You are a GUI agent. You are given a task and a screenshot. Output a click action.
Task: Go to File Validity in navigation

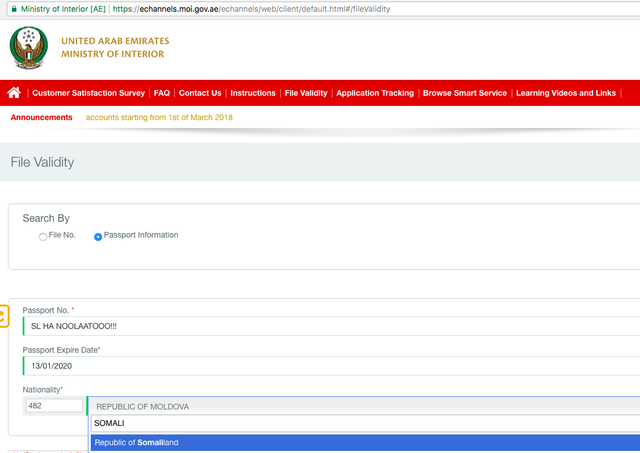tap(306, 93)
